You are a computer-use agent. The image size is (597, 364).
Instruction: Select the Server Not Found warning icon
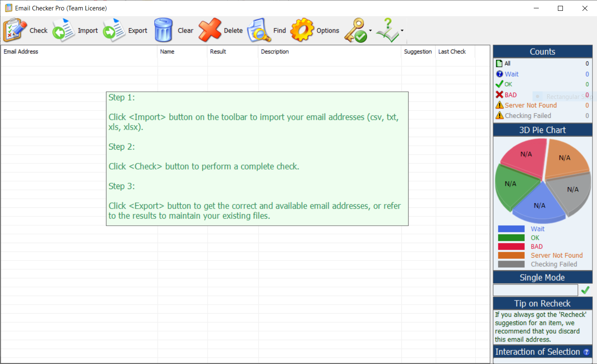click(499, 105)
